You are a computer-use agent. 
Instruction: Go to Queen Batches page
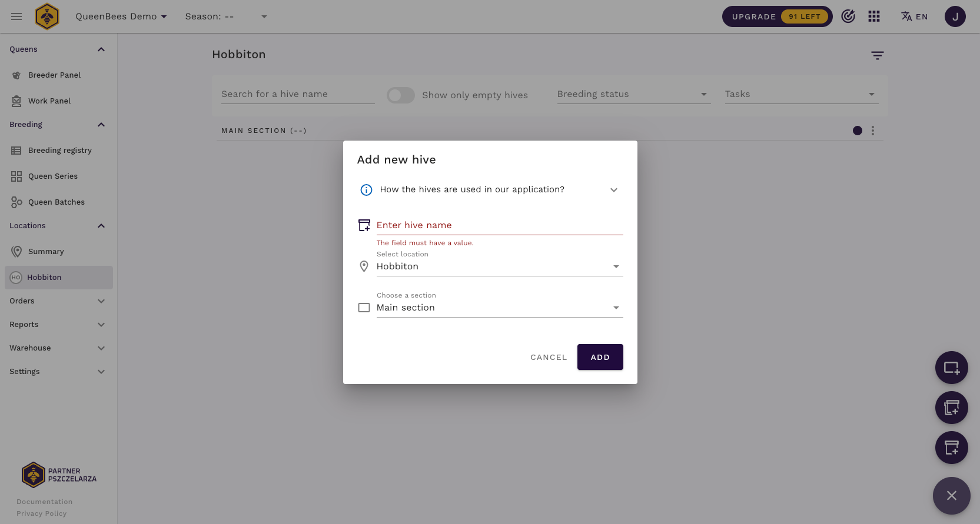pos(56,202)
